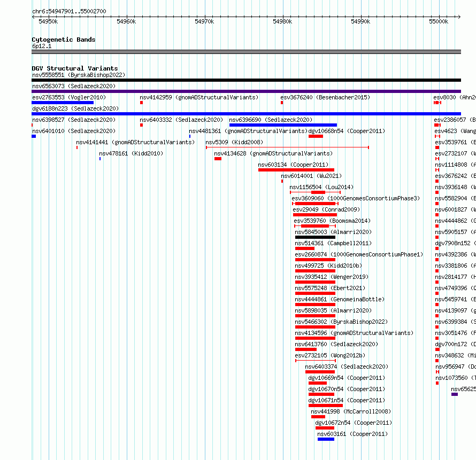The image size is (476, 460).
Task: Click nsv6398527 (Sedlazeck2020) variant label
Action: [x=74, y=120]
